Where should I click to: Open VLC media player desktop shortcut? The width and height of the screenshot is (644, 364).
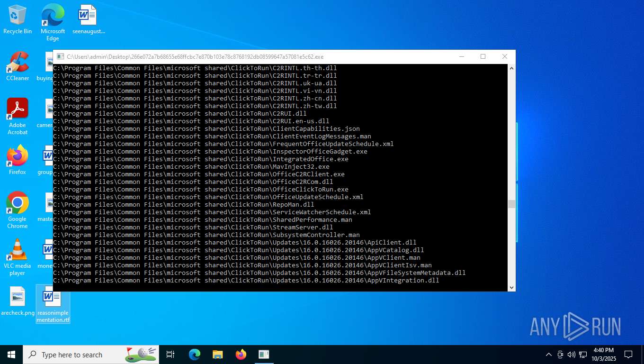coord(18,257)
